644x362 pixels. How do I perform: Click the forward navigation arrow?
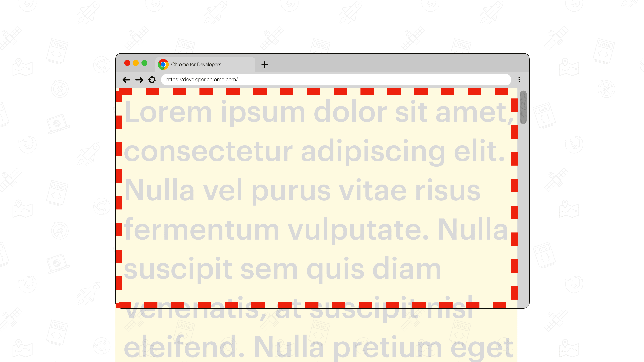(x=139, y=79)
